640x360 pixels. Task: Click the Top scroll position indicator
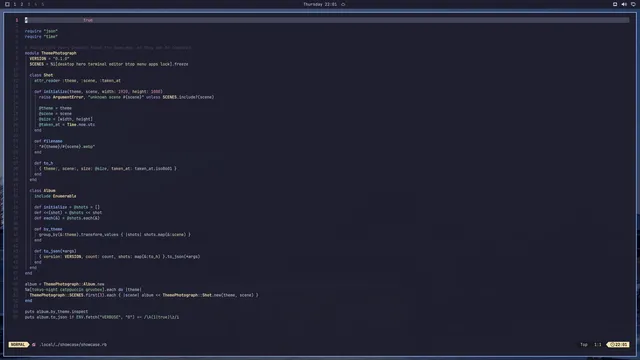tap(584, 344)
